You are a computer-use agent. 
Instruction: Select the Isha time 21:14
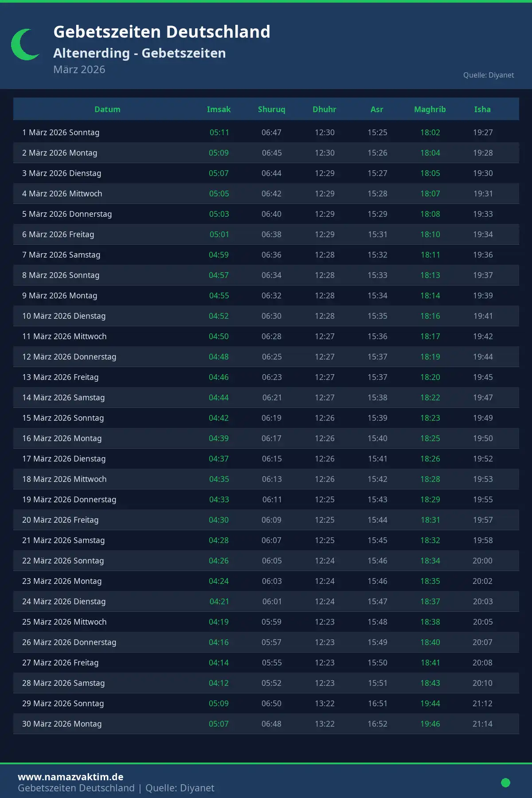[x=482, y=724]
